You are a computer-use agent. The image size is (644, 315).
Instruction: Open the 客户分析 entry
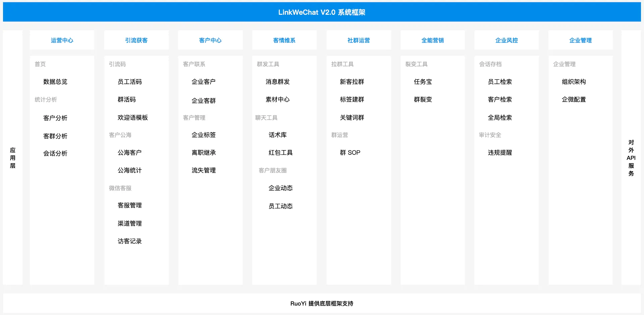pyautogui.click(x=55, y=118)
